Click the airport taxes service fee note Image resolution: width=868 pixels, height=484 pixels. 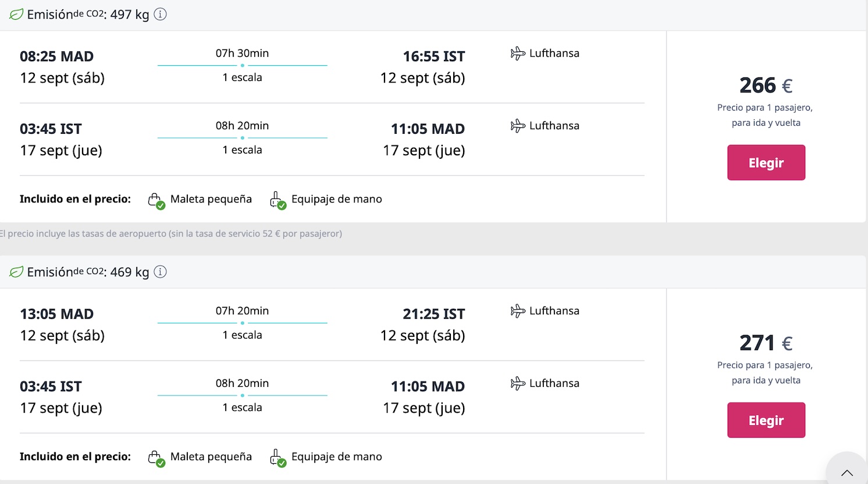(x=171, y=234)
